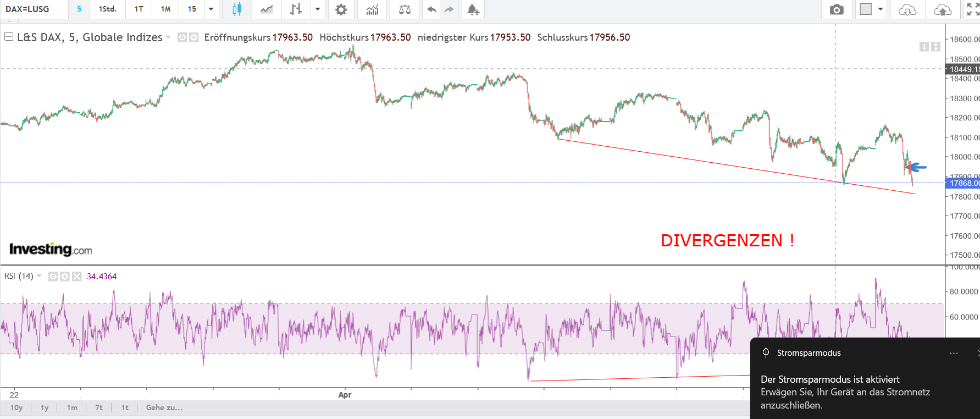980x419 pixels.
Task: Switch to the line chart style icon
Action: click(x=267, y=9)
